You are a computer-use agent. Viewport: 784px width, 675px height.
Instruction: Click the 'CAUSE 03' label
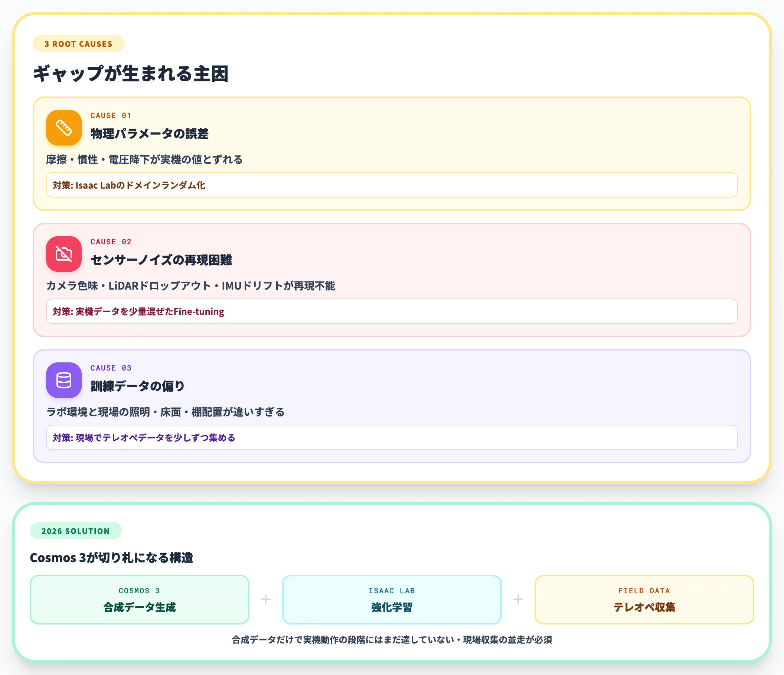pos(111,368)
